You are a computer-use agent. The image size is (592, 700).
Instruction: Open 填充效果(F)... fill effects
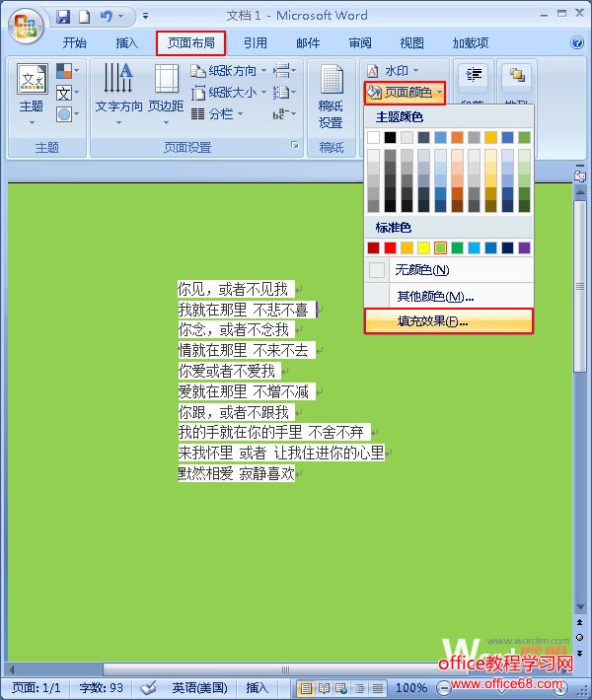tap(449, 321)
